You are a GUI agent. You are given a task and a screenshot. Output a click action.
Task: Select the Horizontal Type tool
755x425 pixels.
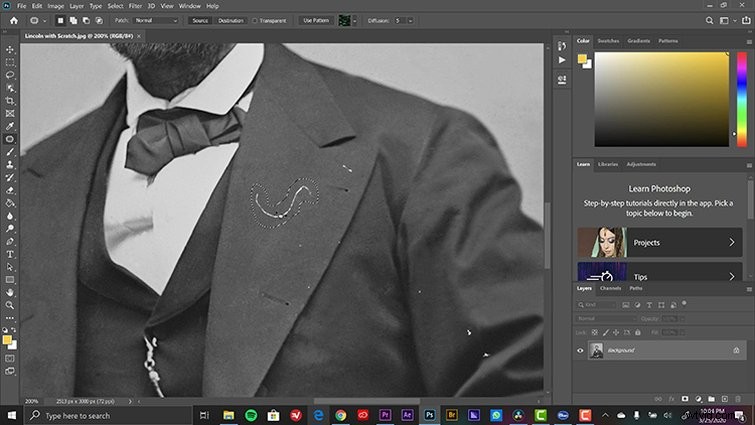click(x=10, y=254)
